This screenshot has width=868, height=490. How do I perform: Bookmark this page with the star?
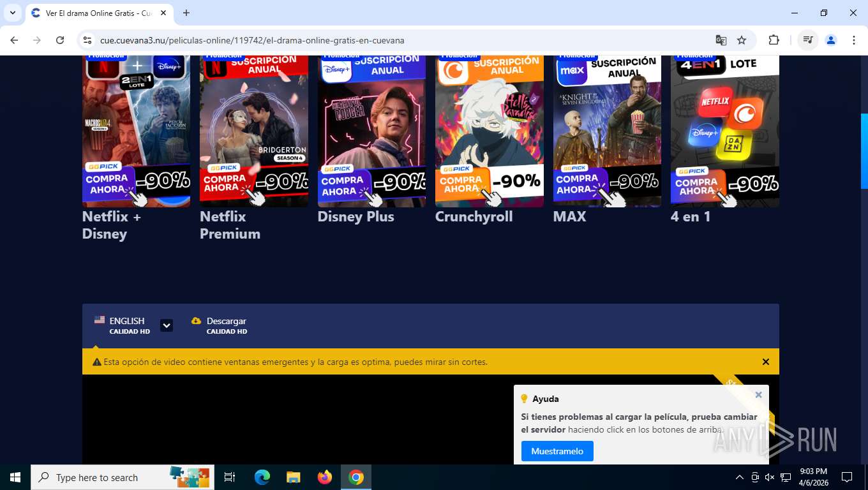pos(742,40)
